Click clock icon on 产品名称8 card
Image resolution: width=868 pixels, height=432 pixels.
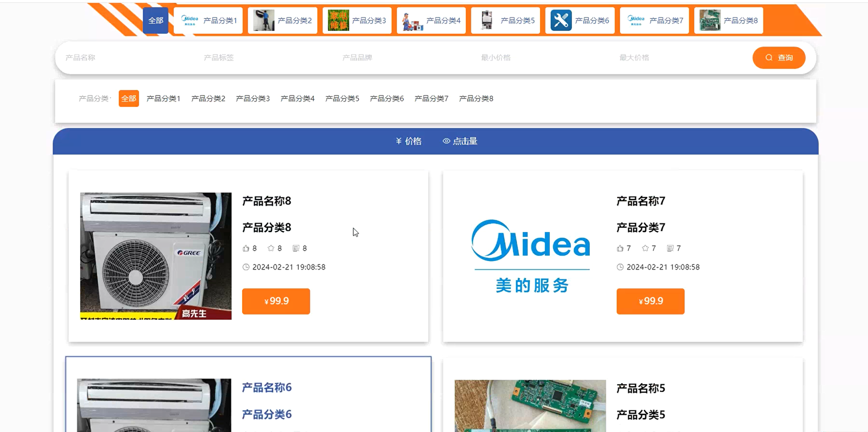point(246,267)
